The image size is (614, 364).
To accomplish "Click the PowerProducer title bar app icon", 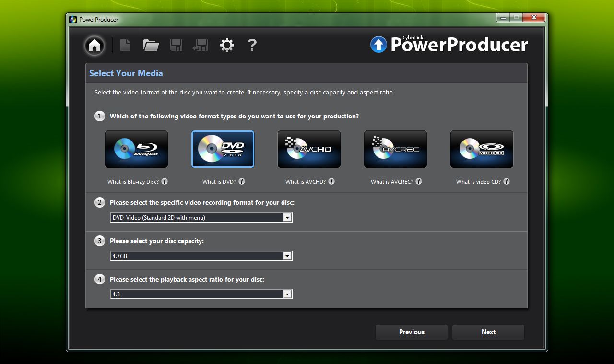I will pyautogui.click(x=73, y=20).
